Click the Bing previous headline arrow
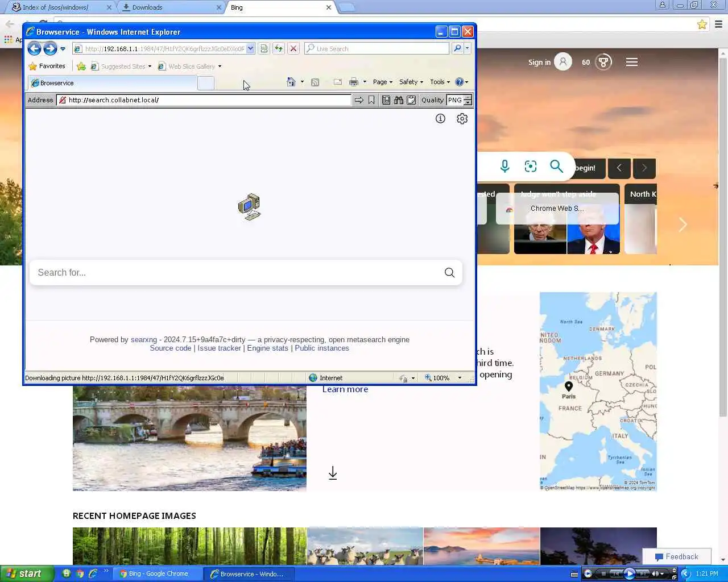The width and height of the screenshot is (728, 582). coord(619,168)
